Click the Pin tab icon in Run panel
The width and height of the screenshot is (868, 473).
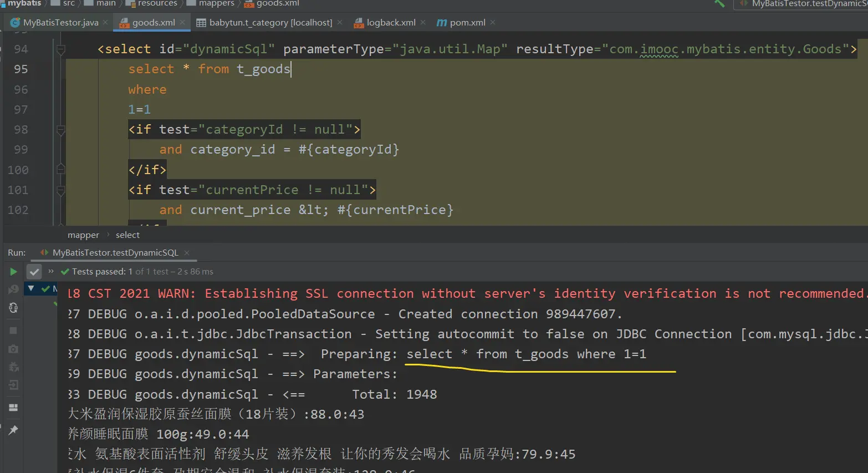point(13,430)
